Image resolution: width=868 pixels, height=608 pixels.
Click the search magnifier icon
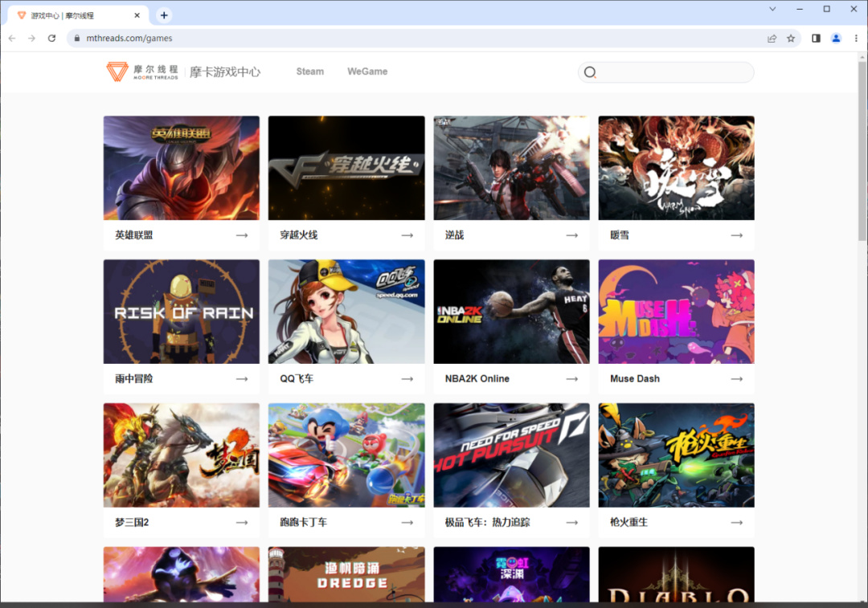(590, 72)
